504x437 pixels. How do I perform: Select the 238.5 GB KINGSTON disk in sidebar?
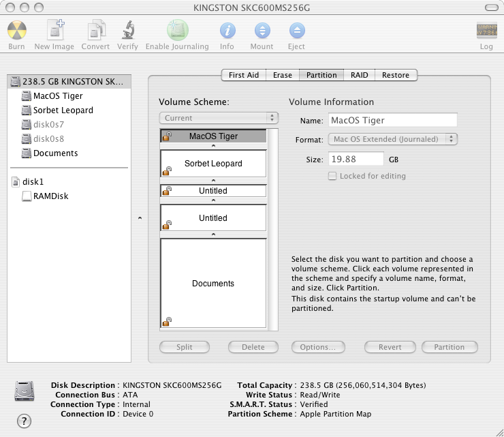(x=69, y=82)
